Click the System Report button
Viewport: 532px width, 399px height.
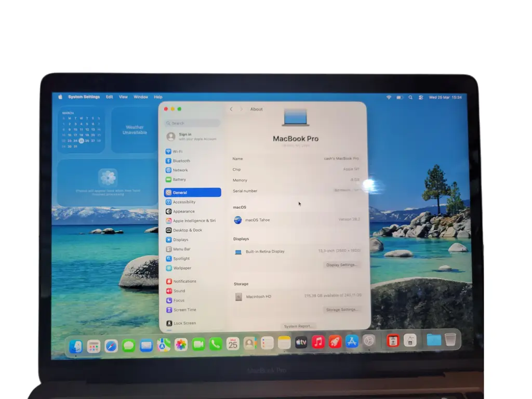click(298, 326)
